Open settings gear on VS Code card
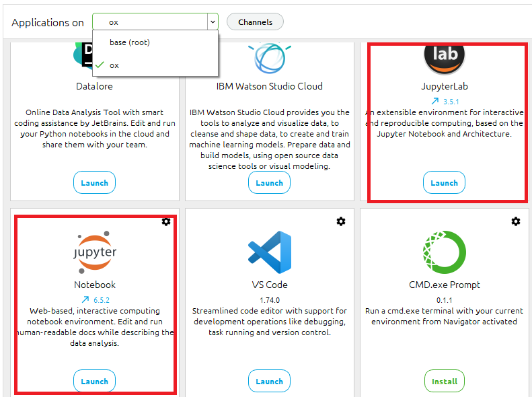This screenshot has height=397, width=532. point(341,221)
